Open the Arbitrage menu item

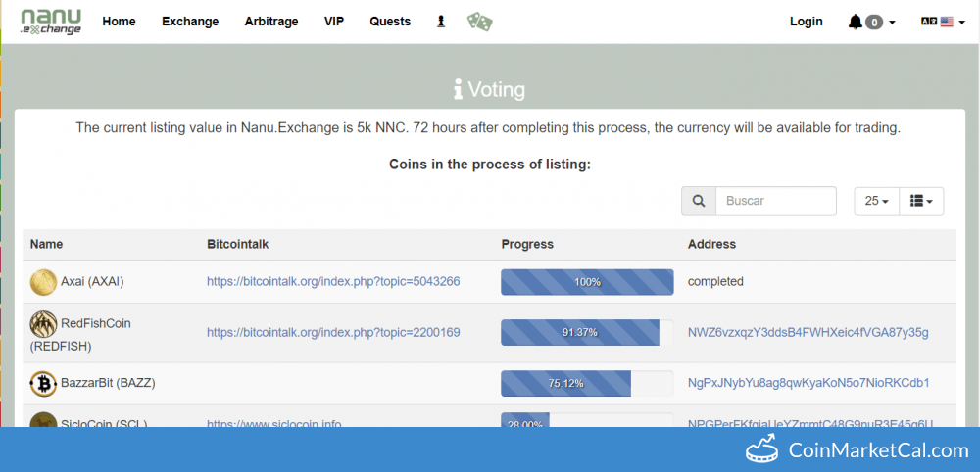271,22
